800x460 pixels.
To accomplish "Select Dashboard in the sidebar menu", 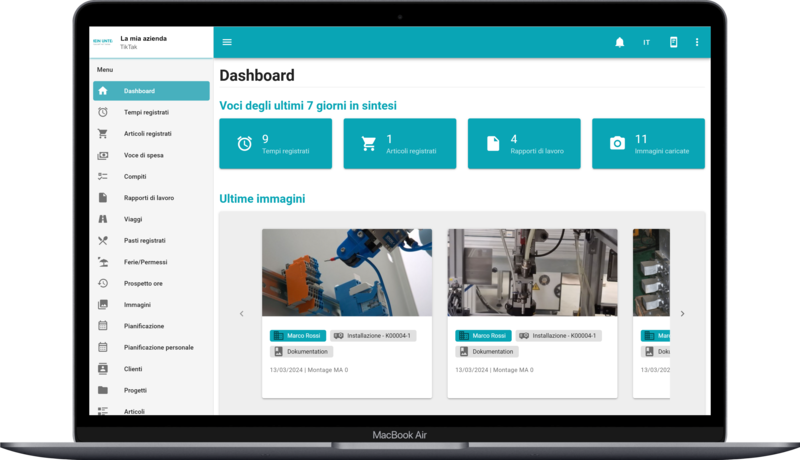I will 151,91.
